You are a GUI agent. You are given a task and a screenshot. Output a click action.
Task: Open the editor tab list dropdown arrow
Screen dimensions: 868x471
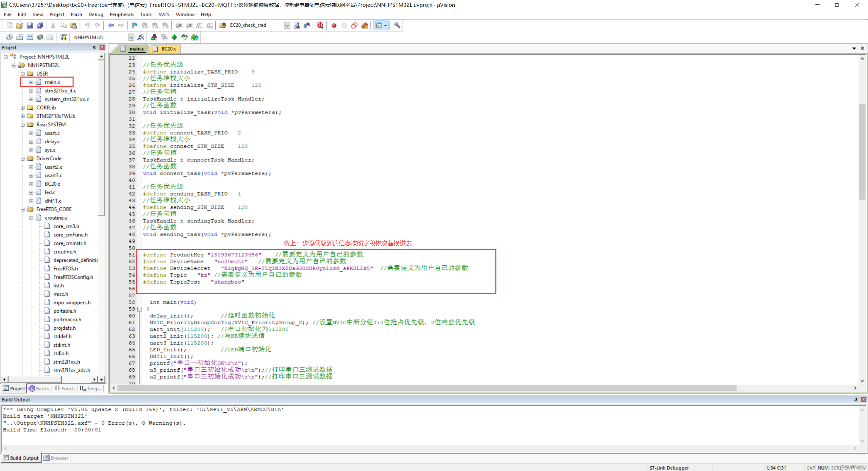click(854, 48)
